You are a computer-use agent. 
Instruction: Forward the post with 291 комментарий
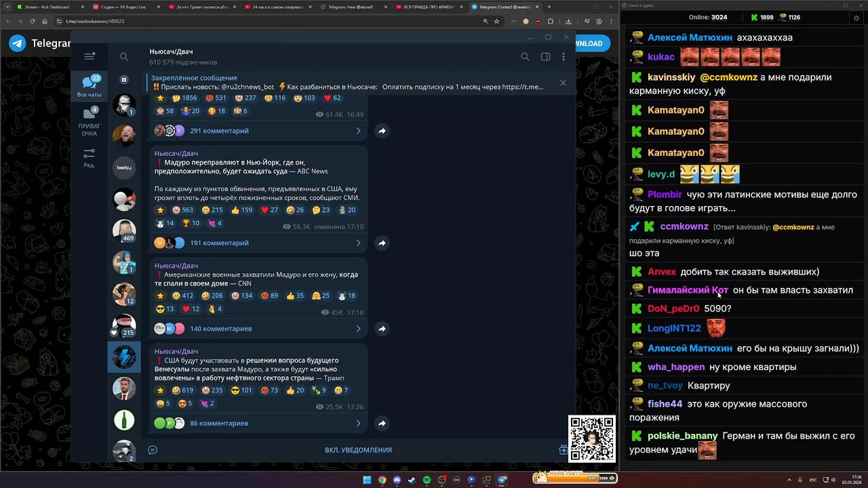click(382, 131)
